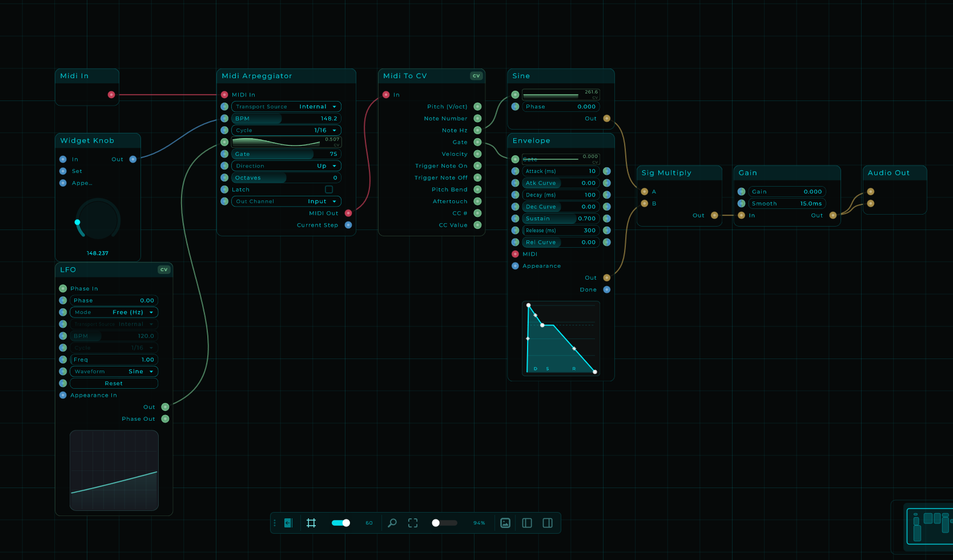953x560 pixels.
Task: Toggle the CV badge on LFO node
Action: pyautogui.click(x=164, y=269)
